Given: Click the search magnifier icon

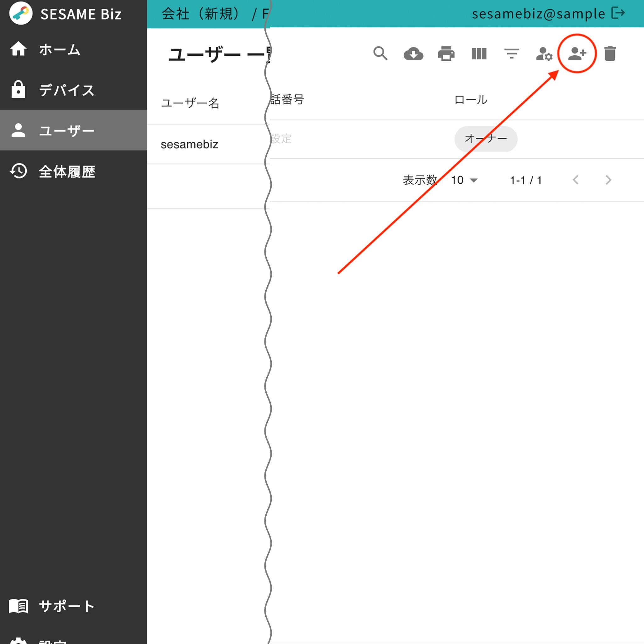Looking at the screenshot, I should [x=380, y=53].
